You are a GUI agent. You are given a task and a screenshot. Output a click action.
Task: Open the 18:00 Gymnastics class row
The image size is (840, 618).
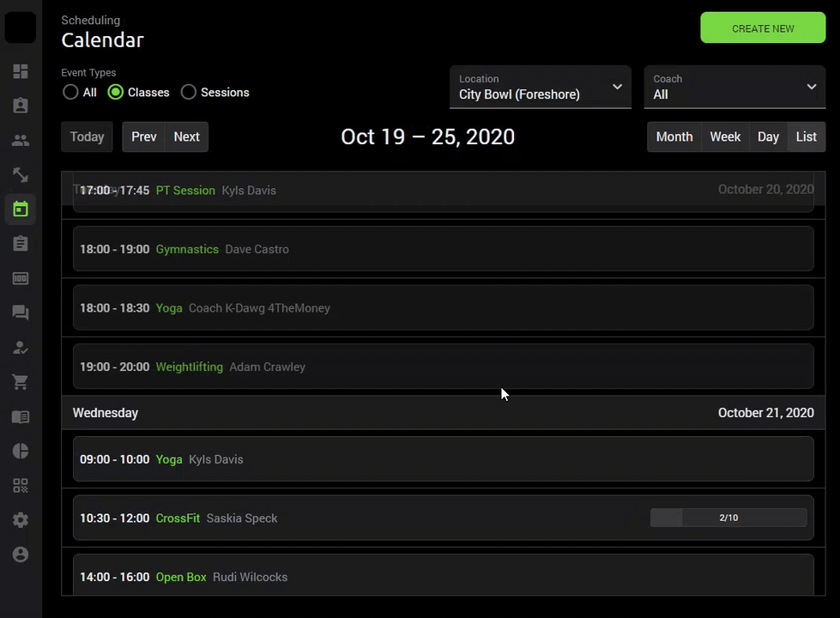443,249
